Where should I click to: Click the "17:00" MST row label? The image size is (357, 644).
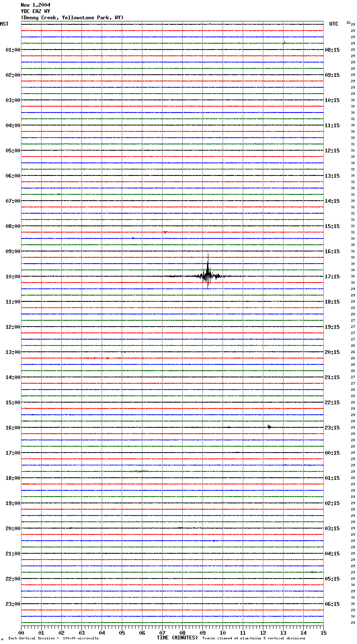[x=13, y=453]
